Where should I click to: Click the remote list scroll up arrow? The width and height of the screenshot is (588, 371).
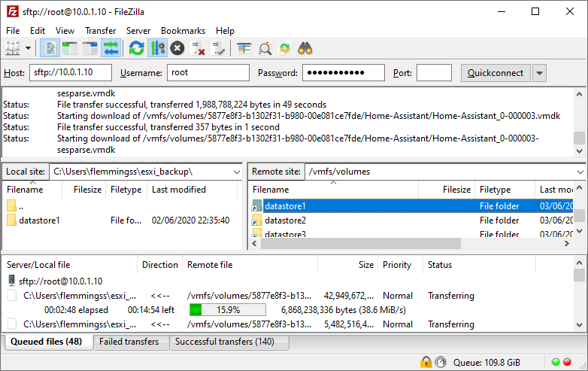coord(580,187)
